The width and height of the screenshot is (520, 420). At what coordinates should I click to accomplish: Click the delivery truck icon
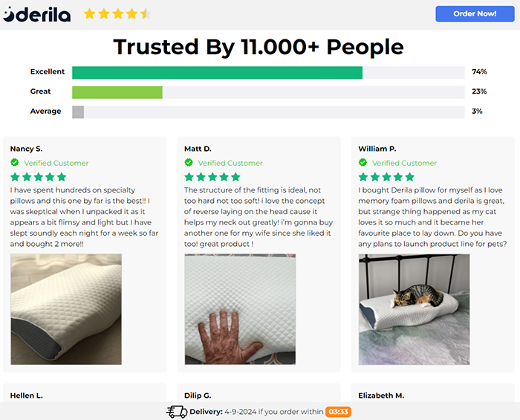[x=176, y=411]
